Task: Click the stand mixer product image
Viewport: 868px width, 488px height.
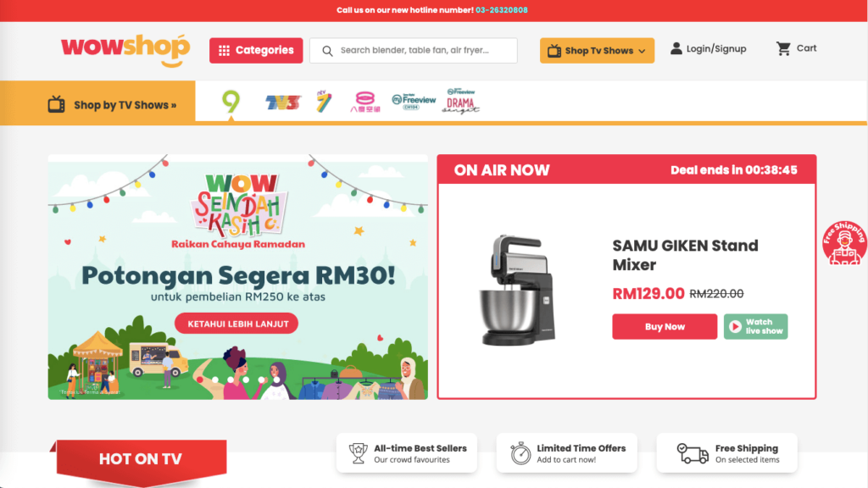Action: click(517, 291)
